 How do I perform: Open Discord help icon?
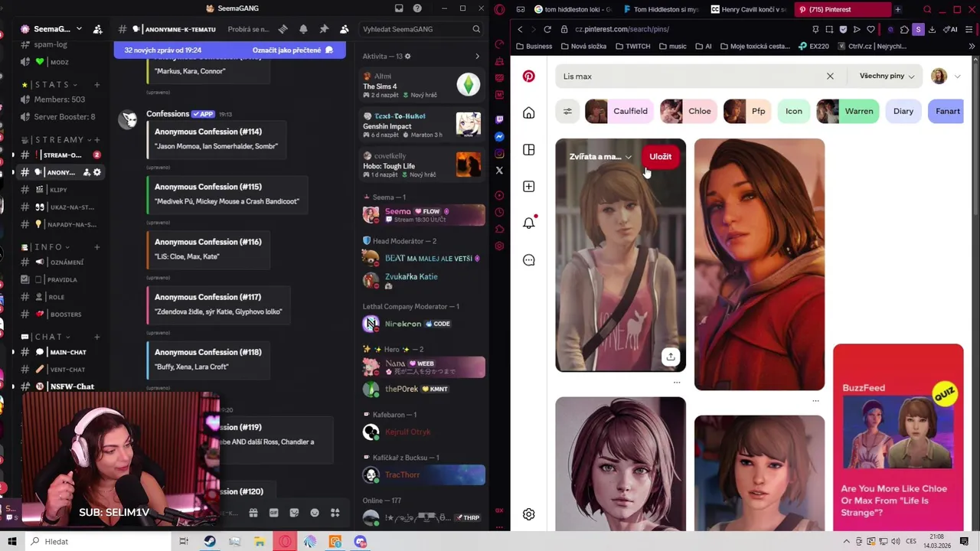[x=417, y=8]
